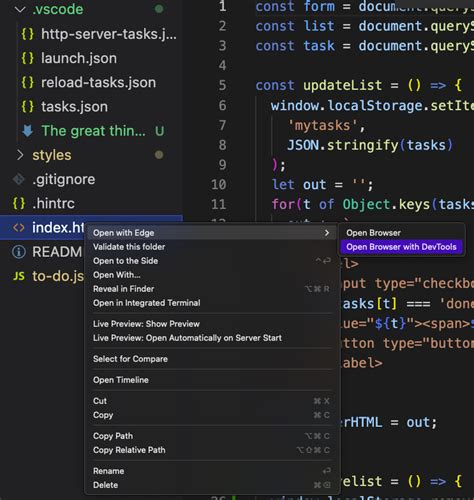Click JSON icon beside http-server-tasks file
This screenshot has width=474, height=500.
click(x=27, y=34)
